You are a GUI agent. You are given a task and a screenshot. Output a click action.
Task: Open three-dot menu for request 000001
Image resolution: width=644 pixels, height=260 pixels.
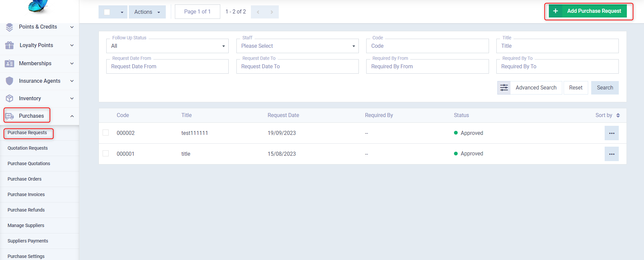click(x=611, y=154)
